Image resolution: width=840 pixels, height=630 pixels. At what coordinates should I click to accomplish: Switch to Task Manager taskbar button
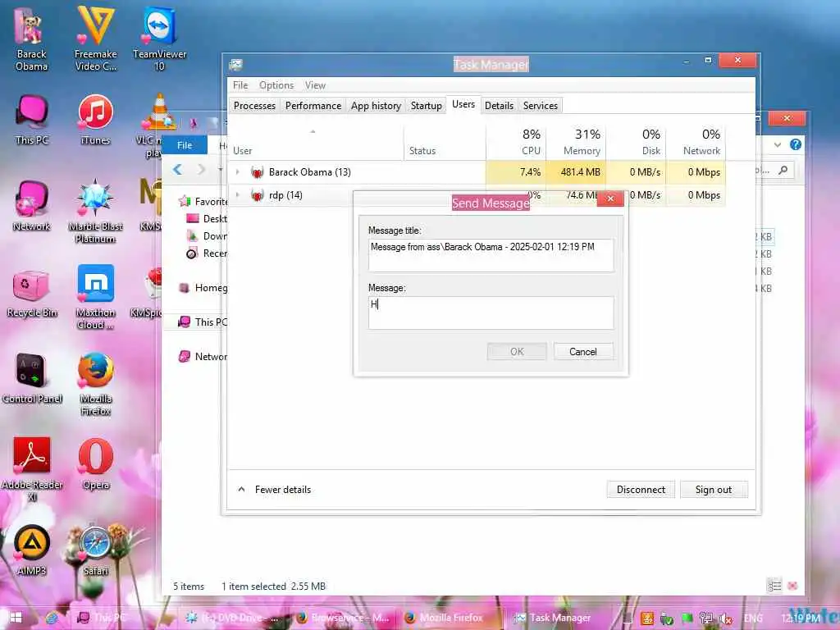point(554,618)
